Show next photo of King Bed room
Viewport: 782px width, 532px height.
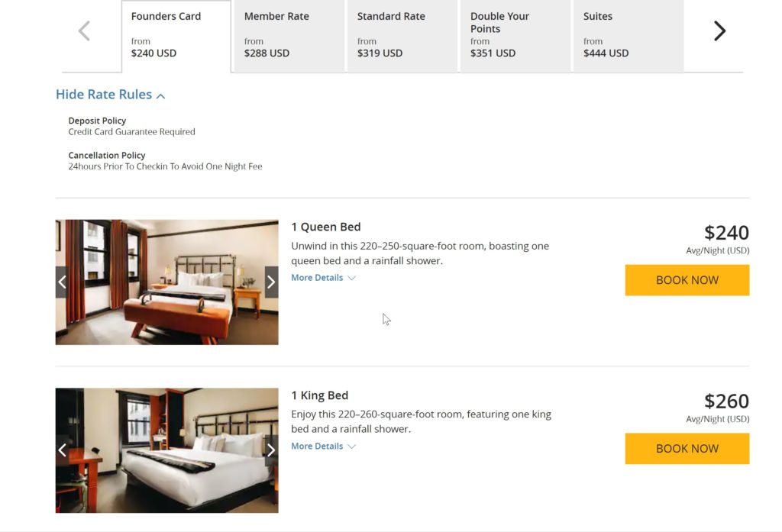click(x=271, y=450)
